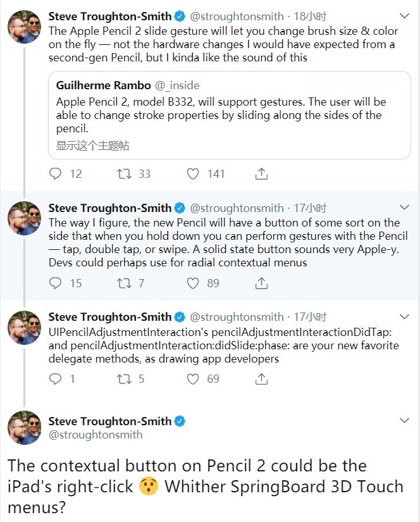Image resolution: width=420 pixels, height=522 pixels.
Task: Open the '显示这个主题帖' thread link
Action: click(x=93, y=146)
